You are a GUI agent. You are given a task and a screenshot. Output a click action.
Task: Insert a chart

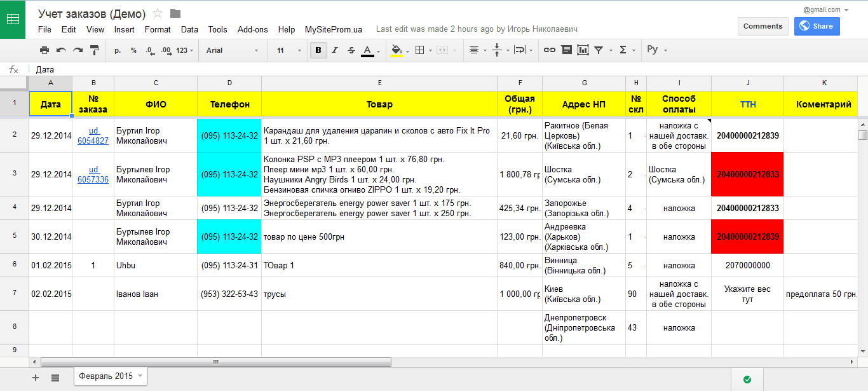pyautogui.click(x=583, y=50)
